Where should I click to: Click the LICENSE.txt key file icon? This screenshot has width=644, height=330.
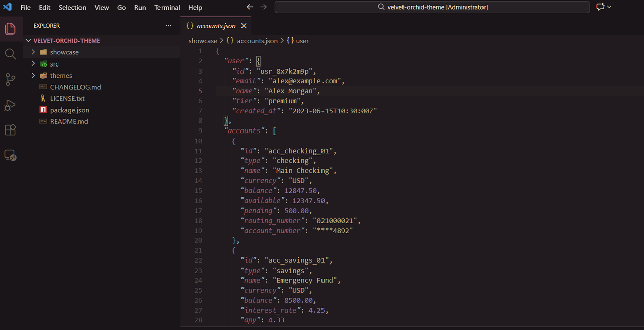coord(43,99)
